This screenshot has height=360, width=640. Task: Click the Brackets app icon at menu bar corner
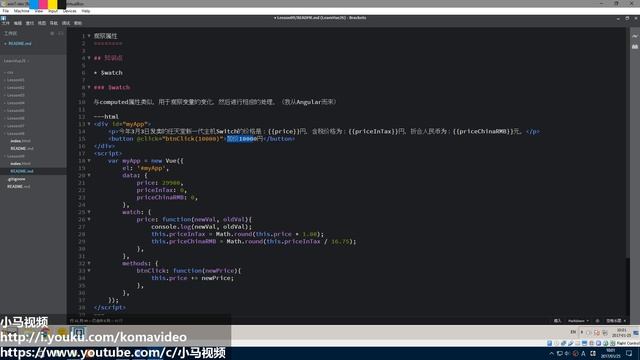point(3,18)
